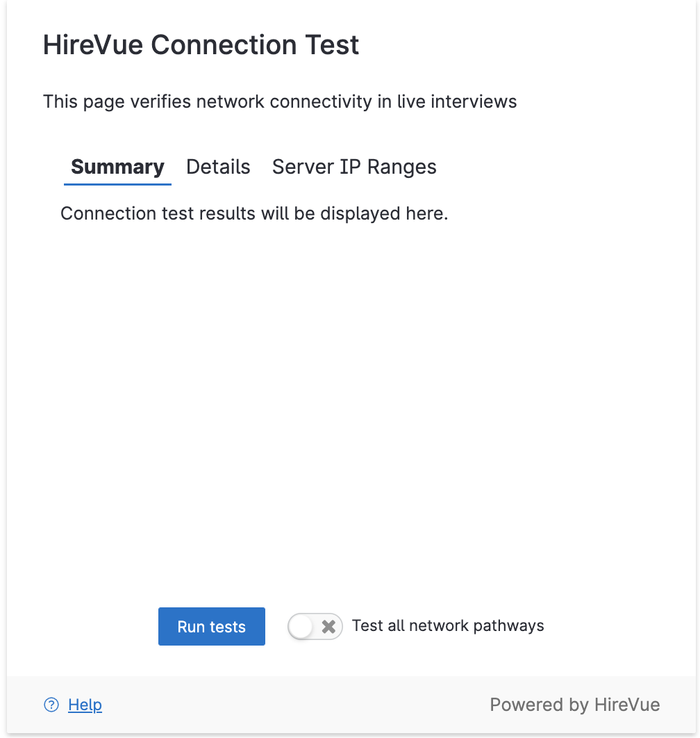View the list of server IP ranges
The image size is (700, 738).
[354, 167]
